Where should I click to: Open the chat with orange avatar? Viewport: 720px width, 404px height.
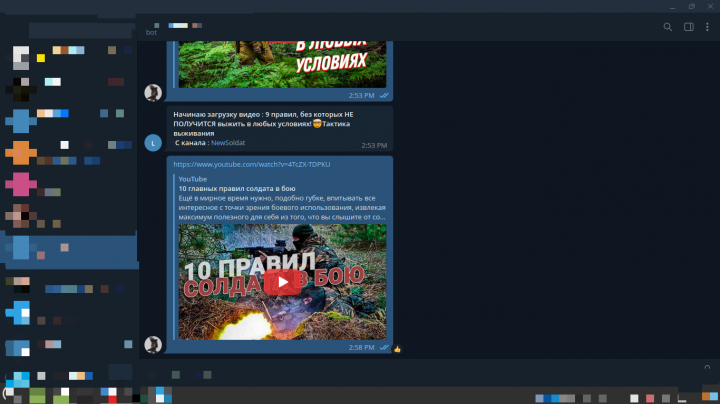point(69,153)
